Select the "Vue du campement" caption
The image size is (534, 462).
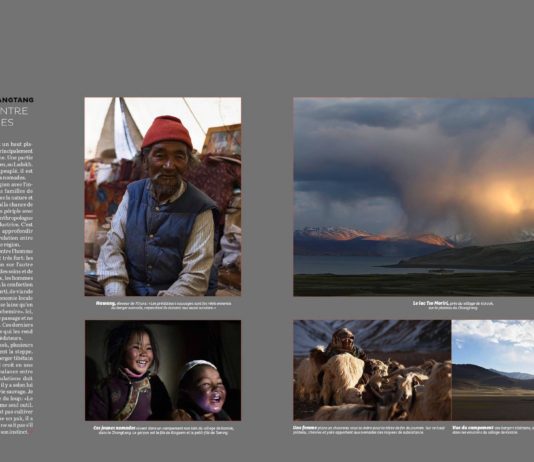(493, 430)
